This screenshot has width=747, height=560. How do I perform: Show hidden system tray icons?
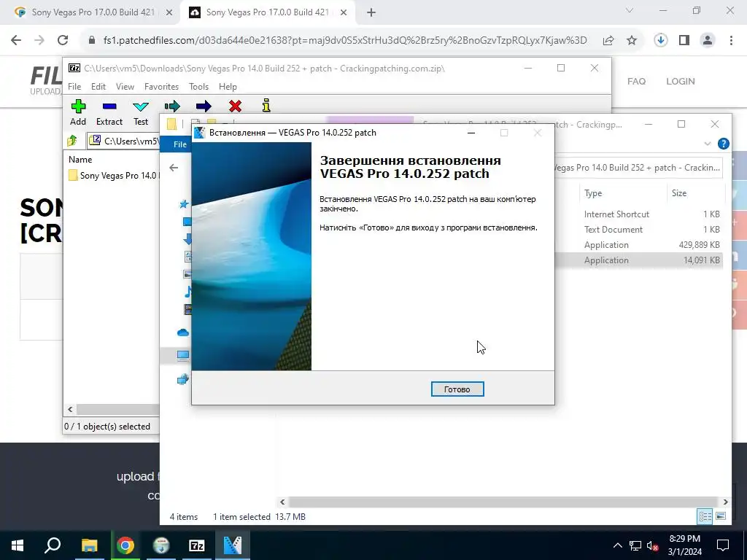click(617, 545)
